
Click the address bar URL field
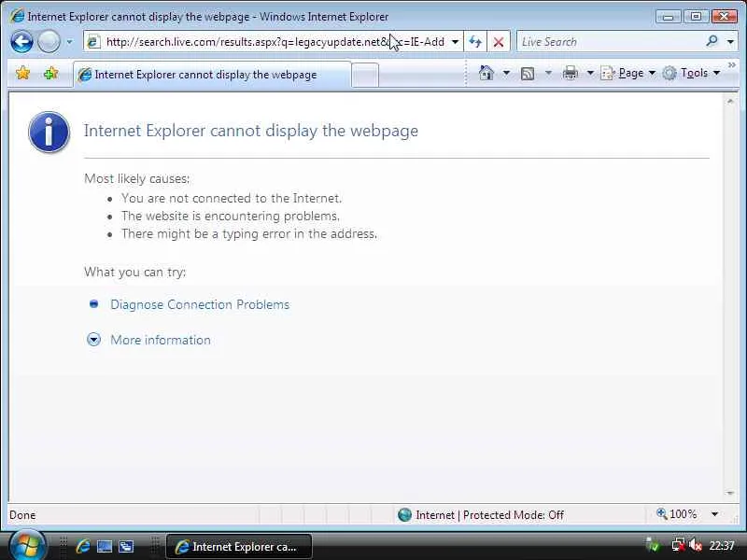tap(275, 42)
